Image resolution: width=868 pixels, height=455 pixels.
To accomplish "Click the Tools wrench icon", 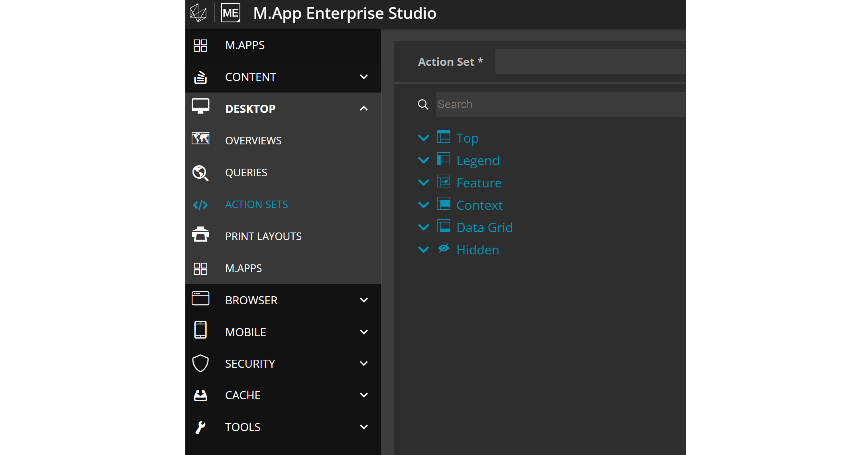I will click(200, 427).
